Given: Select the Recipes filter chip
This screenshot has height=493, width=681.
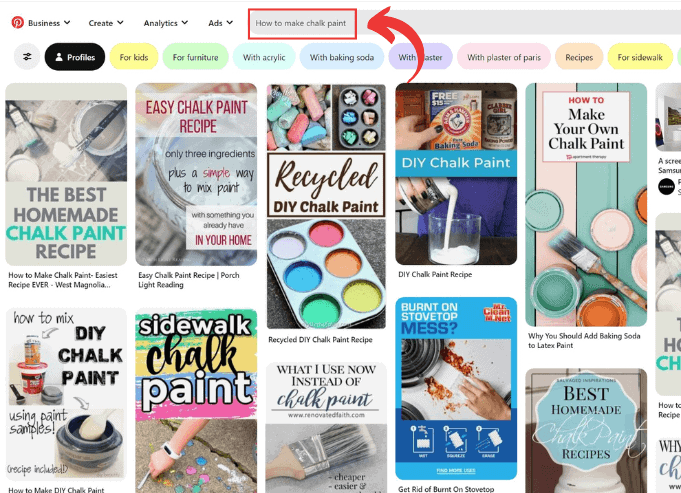Looking at the screenshot, I should [579, 57].
